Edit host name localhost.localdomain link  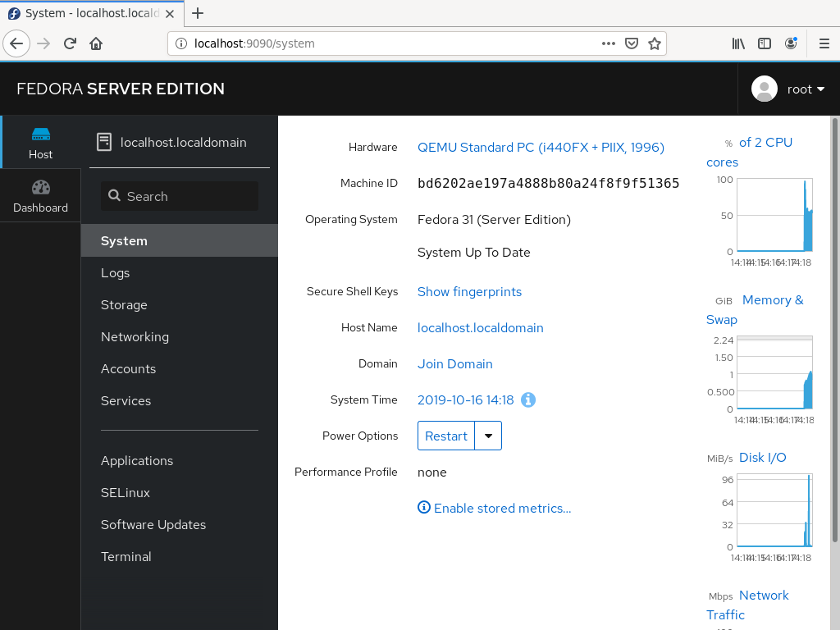pyautogui.click(x=480, y=328)
